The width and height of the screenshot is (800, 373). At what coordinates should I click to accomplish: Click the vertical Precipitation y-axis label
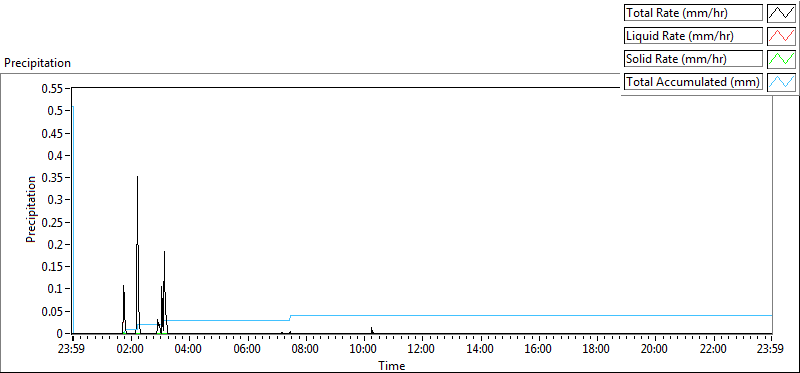tap(31, 209)
